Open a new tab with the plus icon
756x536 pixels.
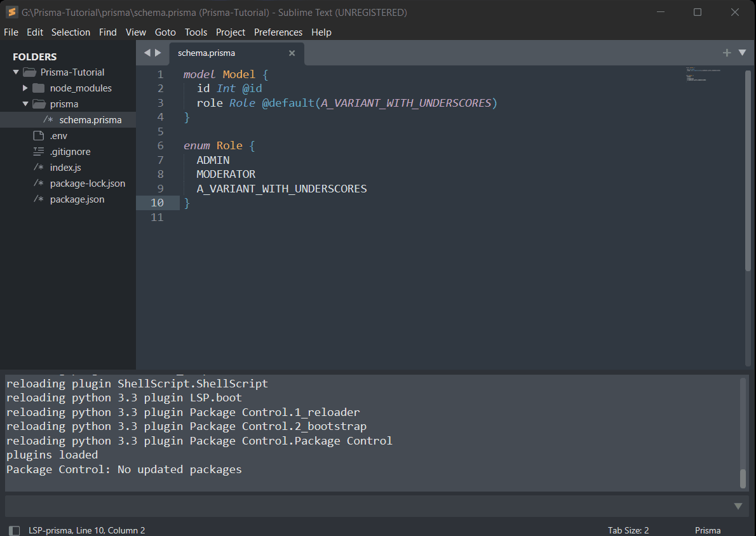tap(727, 53)
